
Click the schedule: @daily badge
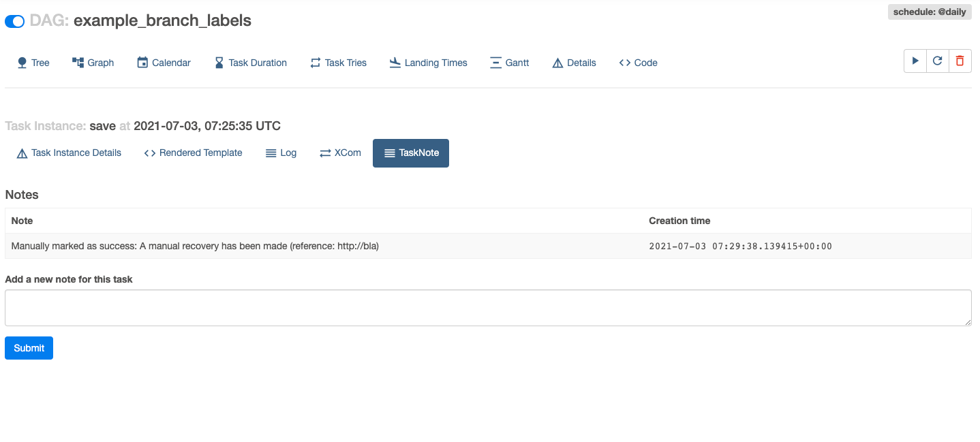pyautogui.click(x=930, y=12)
